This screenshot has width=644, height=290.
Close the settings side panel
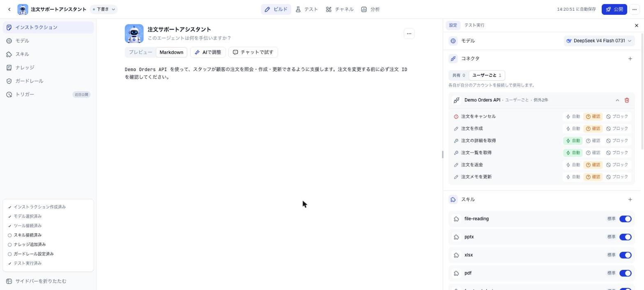pos(637,25)
